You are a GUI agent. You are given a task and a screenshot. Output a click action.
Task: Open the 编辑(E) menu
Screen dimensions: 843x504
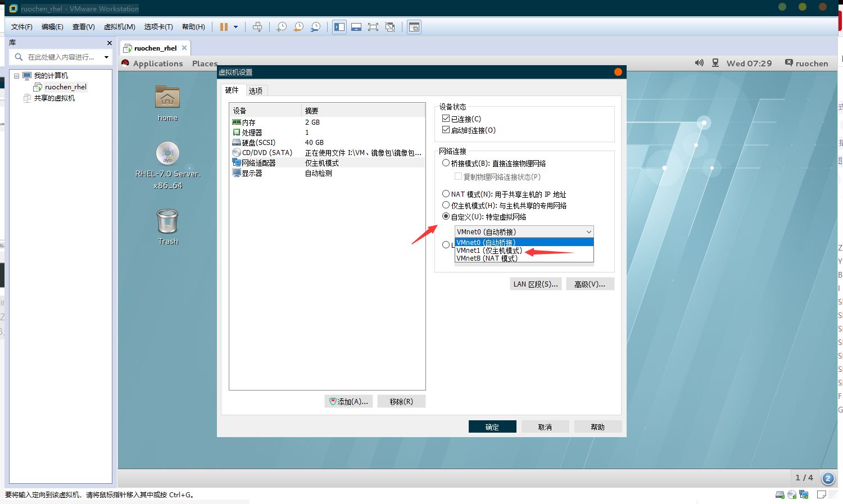[52, 27]
